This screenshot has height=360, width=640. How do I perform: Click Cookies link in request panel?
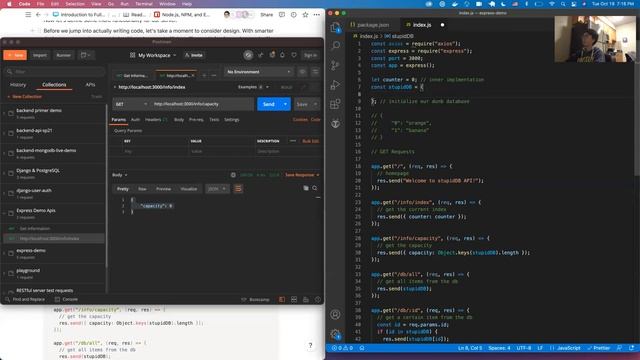tap(300, 120)
